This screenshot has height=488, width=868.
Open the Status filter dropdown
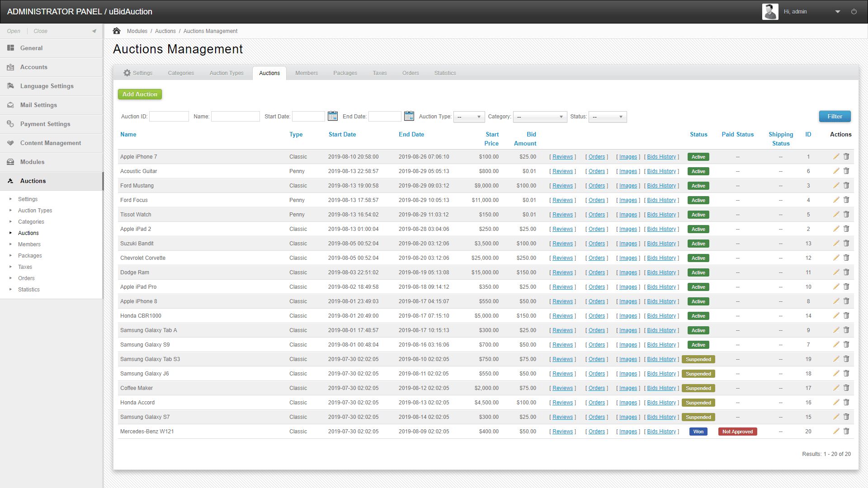pyautogui.click(x=608, y=117)
